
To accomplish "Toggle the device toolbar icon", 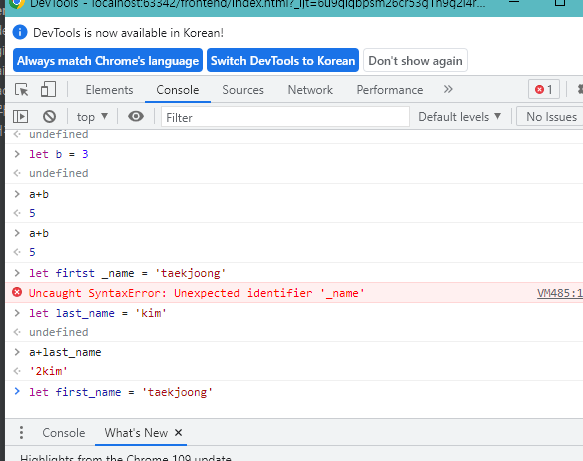I will [x=48, y=90].
